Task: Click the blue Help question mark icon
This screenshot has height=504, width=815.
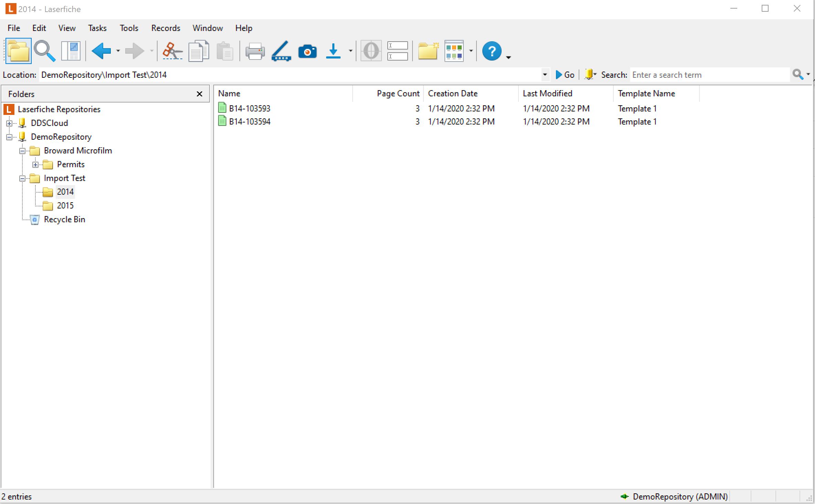Action: [x=492, y=51]
